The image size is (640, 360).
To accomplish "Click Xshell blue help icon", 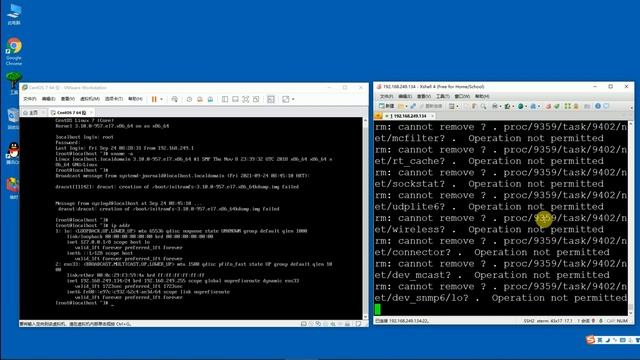I will [598, 106].
